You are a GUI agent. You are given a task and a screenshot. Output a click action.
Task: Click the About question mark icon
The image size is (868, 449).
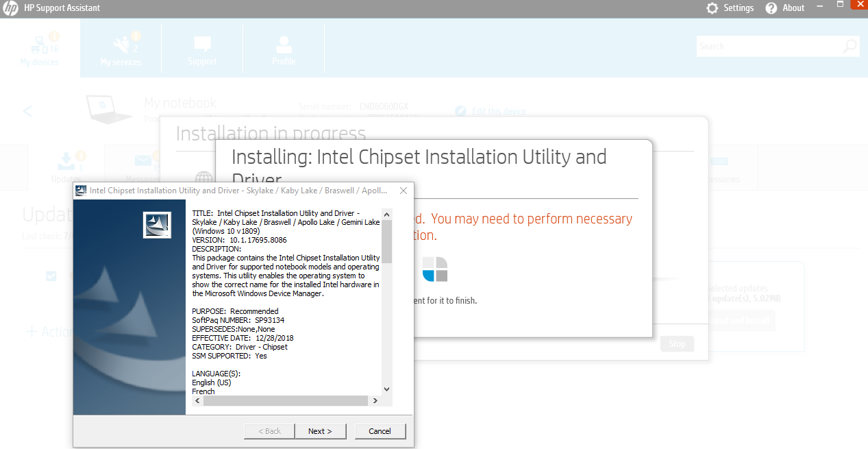770,8
